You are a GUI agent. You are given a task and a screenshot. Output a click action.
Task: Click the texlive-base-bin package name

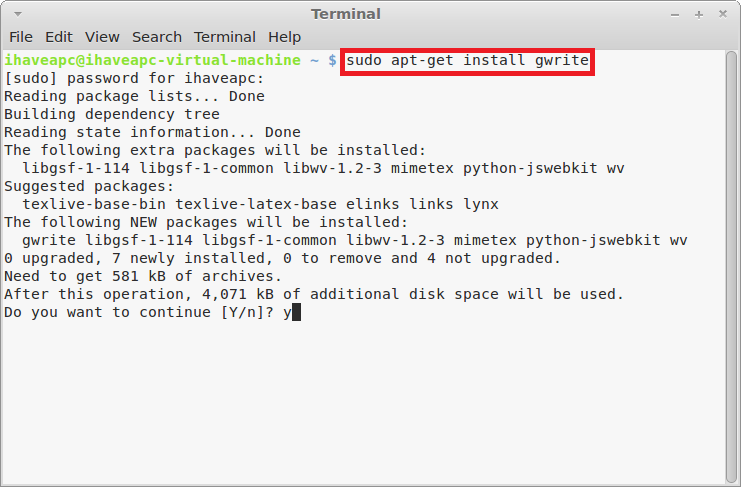tap(94, 205)
